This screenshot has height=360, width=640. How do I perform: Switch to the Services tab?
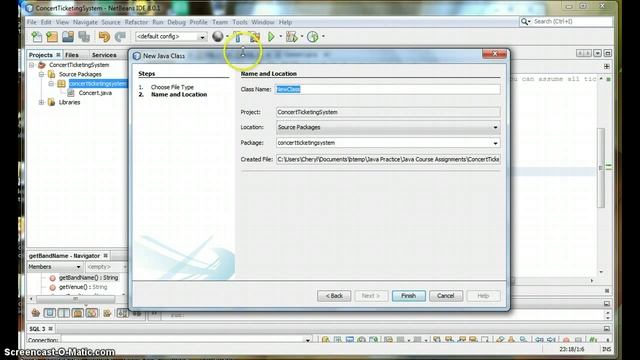[x=104, y=55]
